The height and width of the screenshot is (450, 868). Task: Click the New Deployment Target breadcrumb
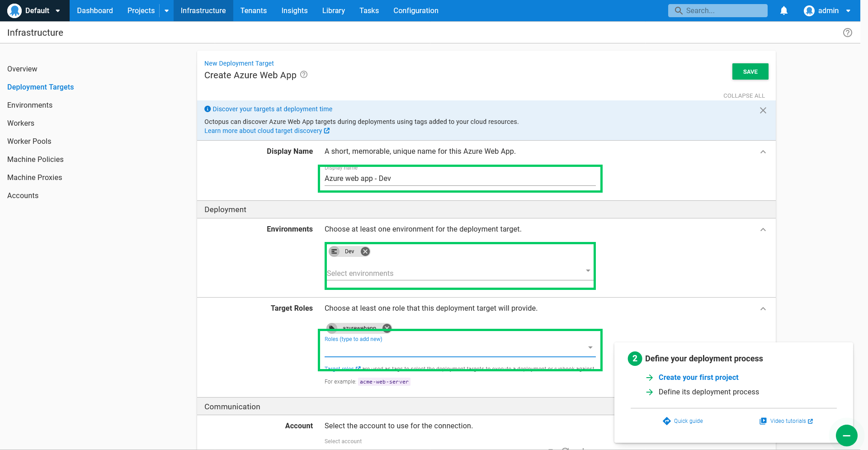(x=239, y=63)
